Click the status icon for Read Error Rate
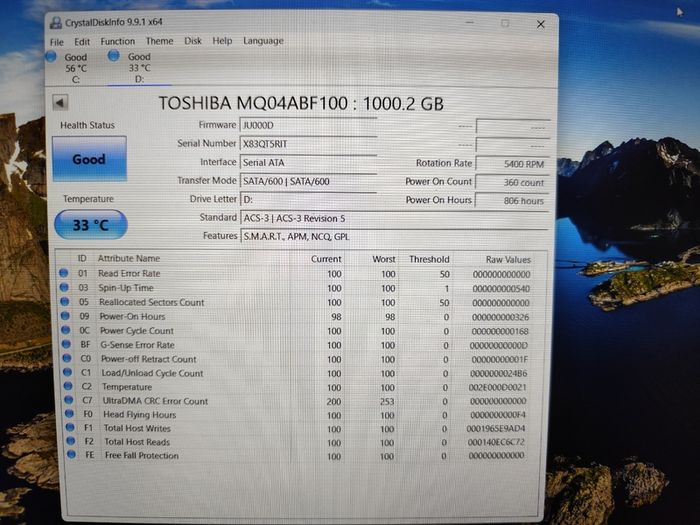Viewport: 700px width, 525px height. click(63, 273)
